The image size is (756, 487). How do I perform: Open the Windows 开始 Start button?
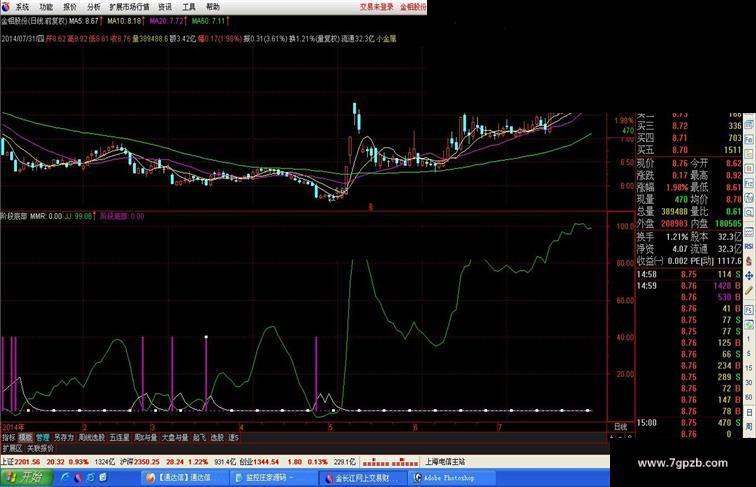pyautogui.click(x=27, y=477)
